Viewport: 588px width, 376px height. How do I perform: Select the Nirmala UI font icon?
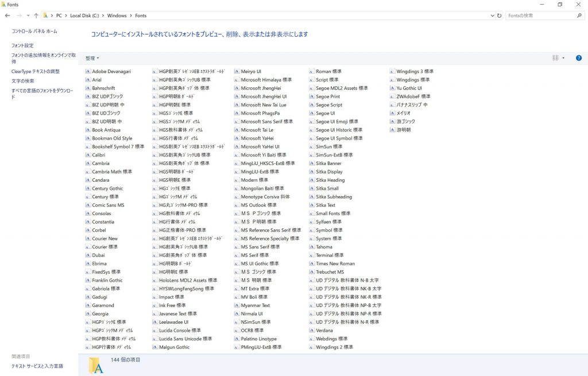click(237, 314)
